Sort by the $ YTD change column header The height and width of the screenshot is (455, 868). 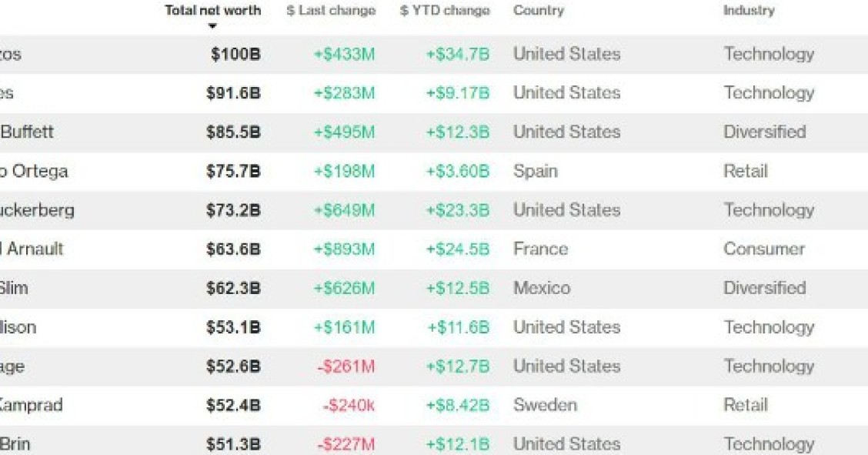pos(443,10)
